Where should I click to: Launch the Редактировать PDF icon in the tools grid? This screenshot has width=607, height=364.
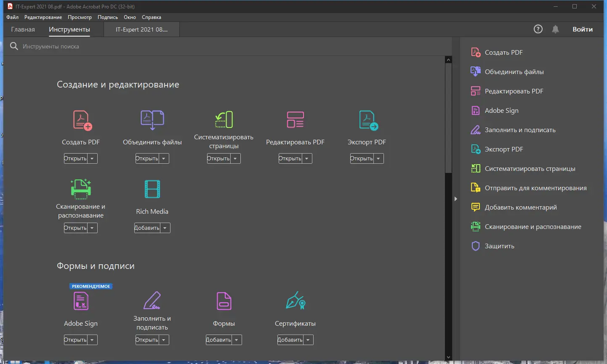(296, 120)
